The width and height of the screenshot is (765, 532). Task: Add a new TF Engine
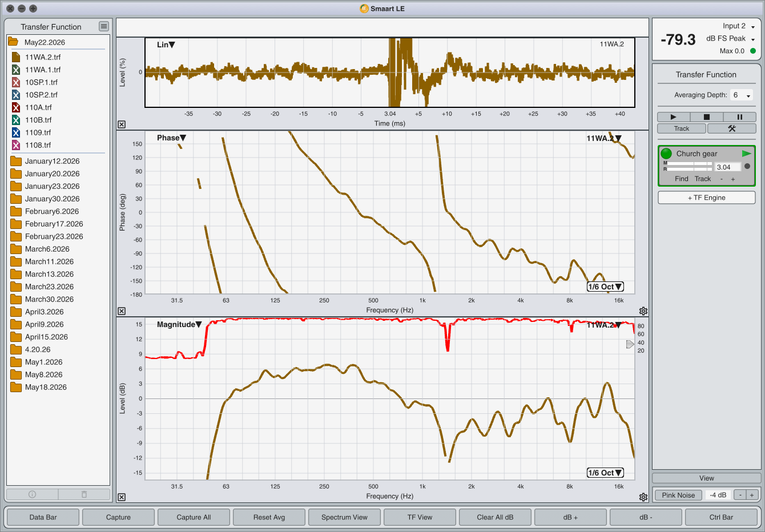point(706,198)
